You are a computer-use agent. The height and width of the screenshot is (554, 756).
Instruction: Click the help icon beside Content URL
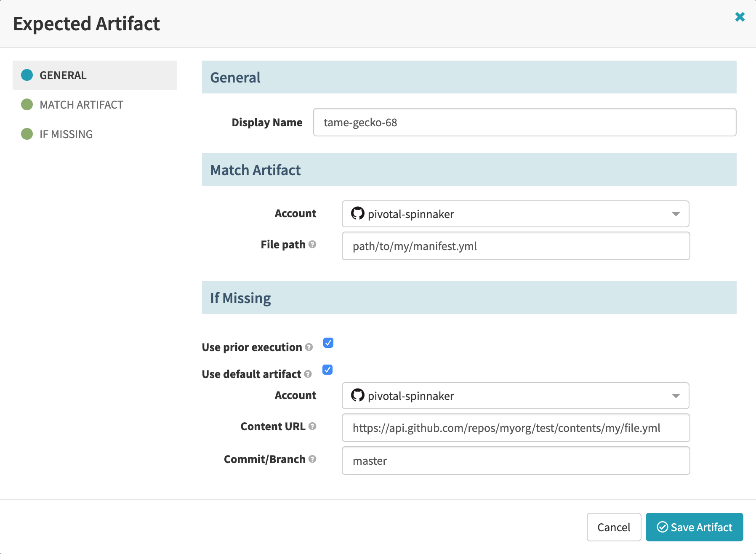312,426
